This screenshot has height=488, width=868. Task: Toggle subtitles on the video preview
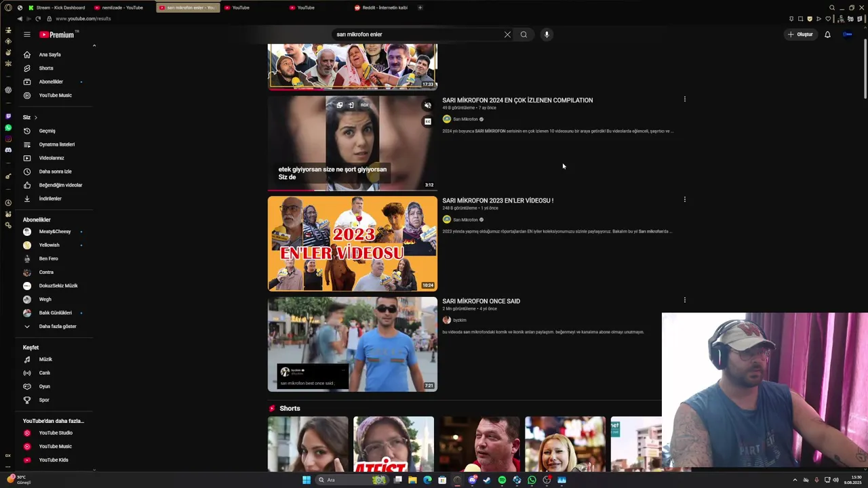point(427,122)
